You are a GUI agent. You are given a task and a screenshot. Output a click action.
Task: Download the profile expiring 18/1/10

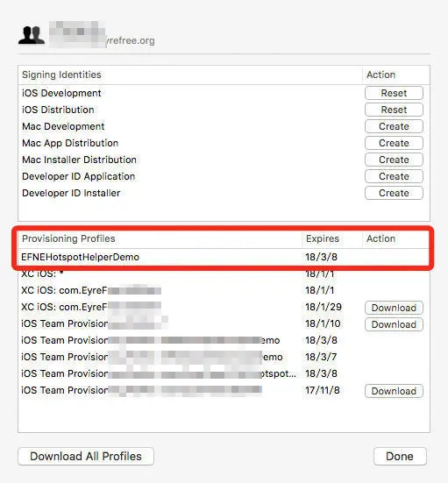pyautogui.click(x=394, y=324)
